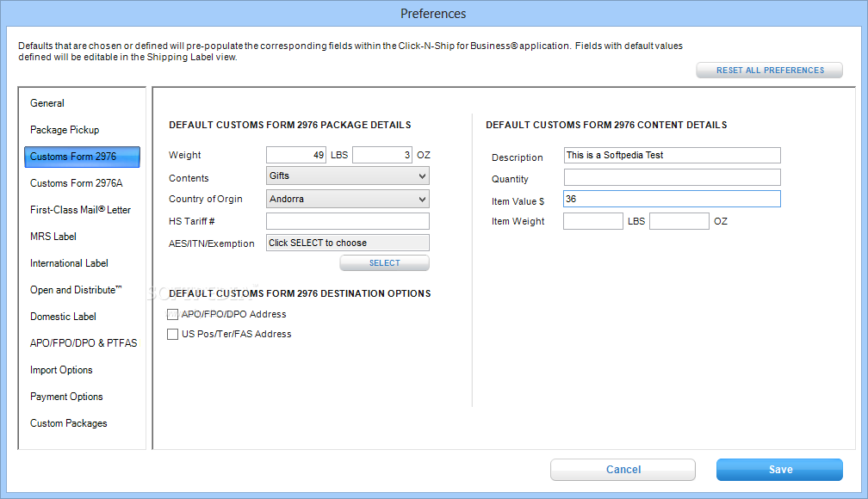Switch to Domestic Label preferences
The width and height of the screenshot is (868, 499).
(x=63, y=317)
